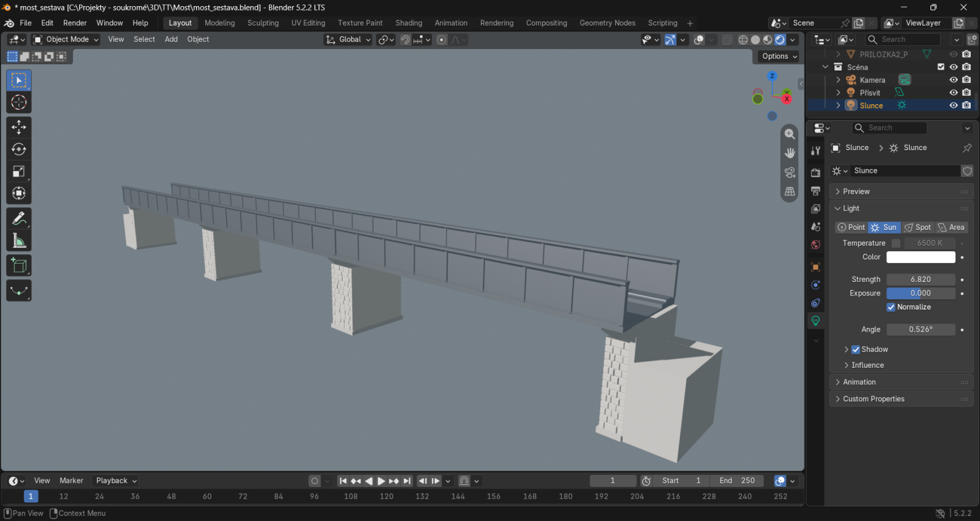Set light type to Spot
Image resolution: width=980 pixels, height=521 pixels.
click(918, 227)
